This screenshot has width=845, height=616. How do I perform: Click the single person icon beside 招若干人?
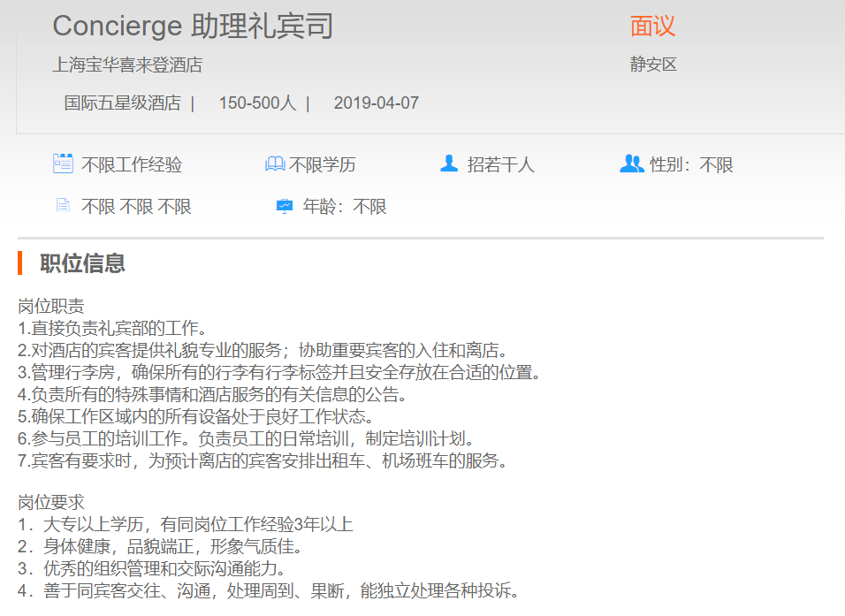click(x=449, y=164)
